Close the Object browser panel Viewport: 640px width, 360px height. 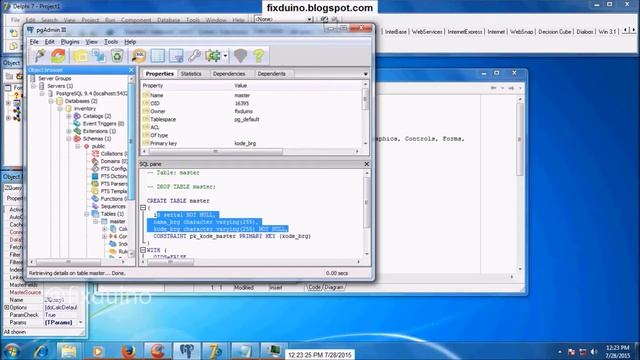(131, 70)
